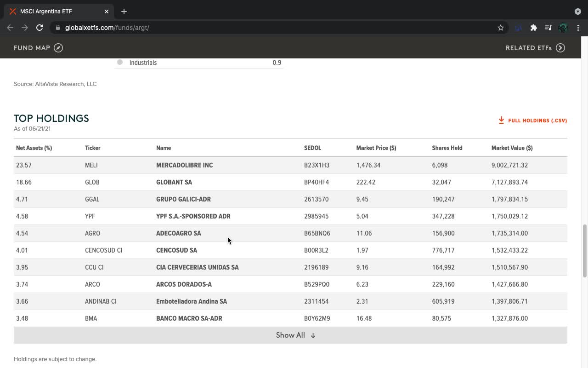
Task: Bookmark page with the star icon
Action: pos(501,28)
